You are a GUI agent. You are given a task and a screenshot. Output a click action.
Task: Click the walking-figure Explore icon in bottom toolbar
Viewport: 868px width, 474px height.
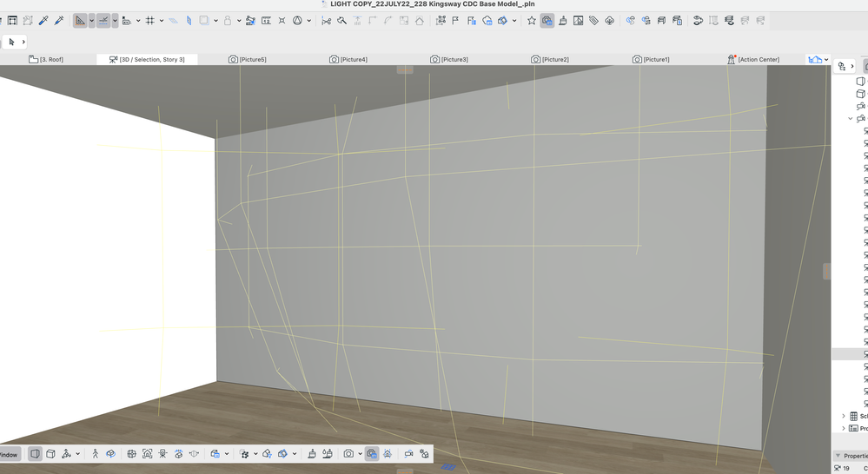coord(96,454)
